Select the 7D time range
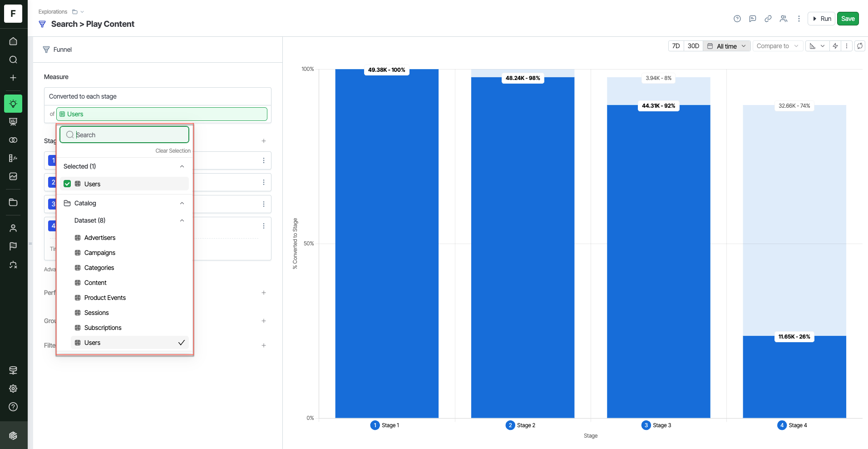This screenshot has height=449, width=868. click(x=676, y=46)
